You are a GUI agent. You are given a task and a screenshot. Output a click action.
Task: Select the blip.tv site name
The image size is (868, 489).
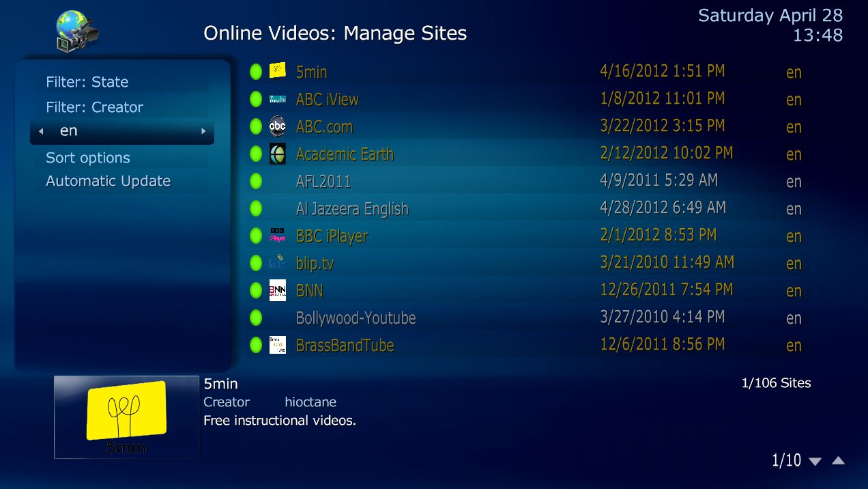coord(315,264)
